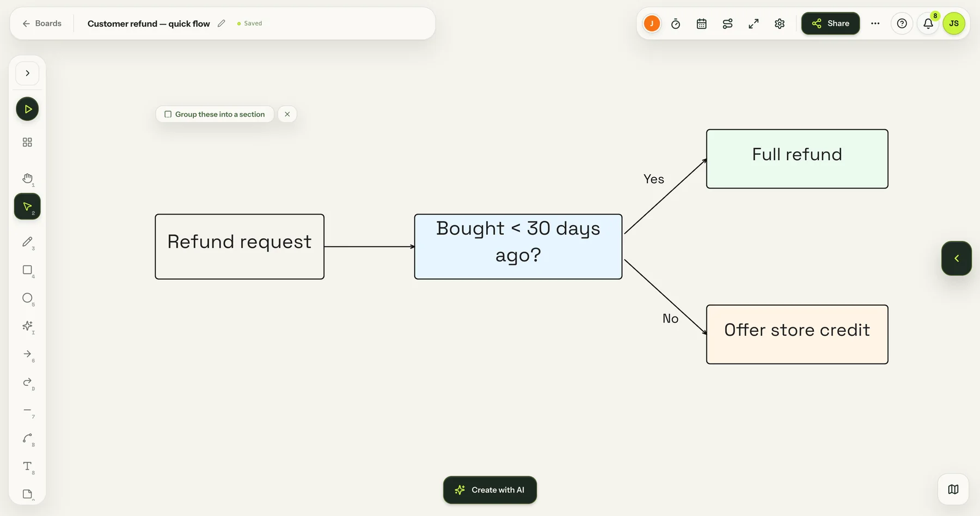Select the Hand pan tool
This screenshot has height=516, width=980.
click(x=27, y=179)
